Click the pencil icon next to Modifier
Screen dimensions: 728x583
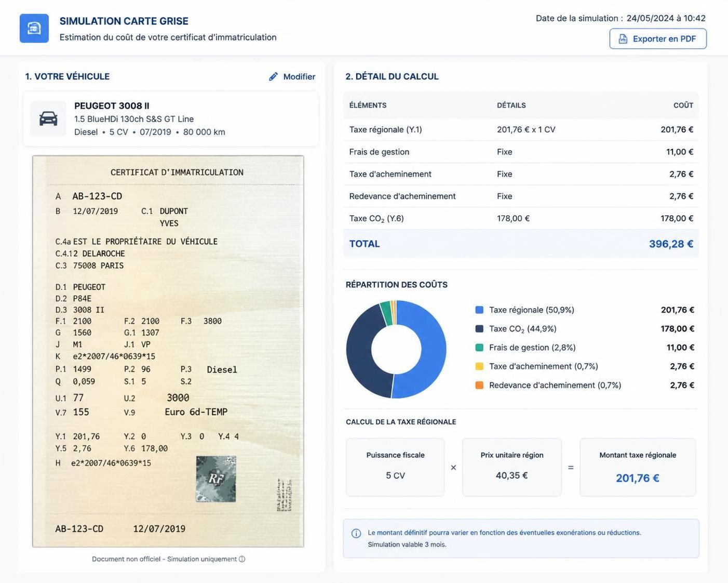point(273,76)
